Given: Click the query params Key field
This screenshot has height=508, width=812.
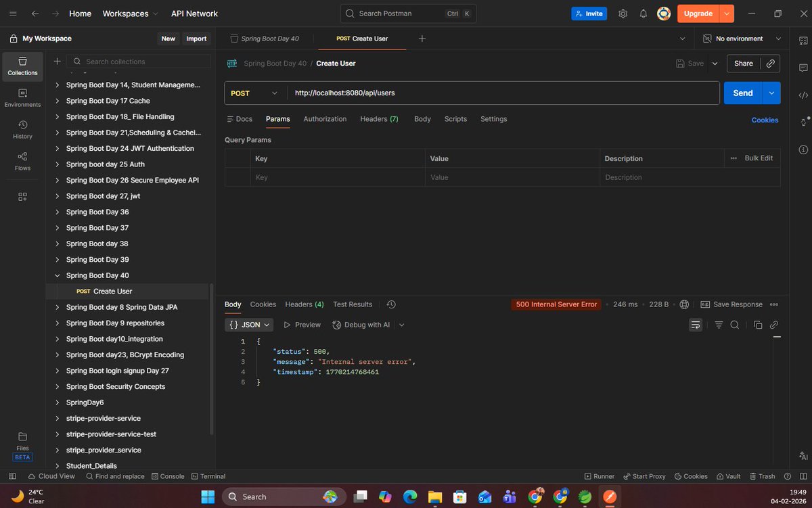Looking at the screenshot, I should (338, 177).
